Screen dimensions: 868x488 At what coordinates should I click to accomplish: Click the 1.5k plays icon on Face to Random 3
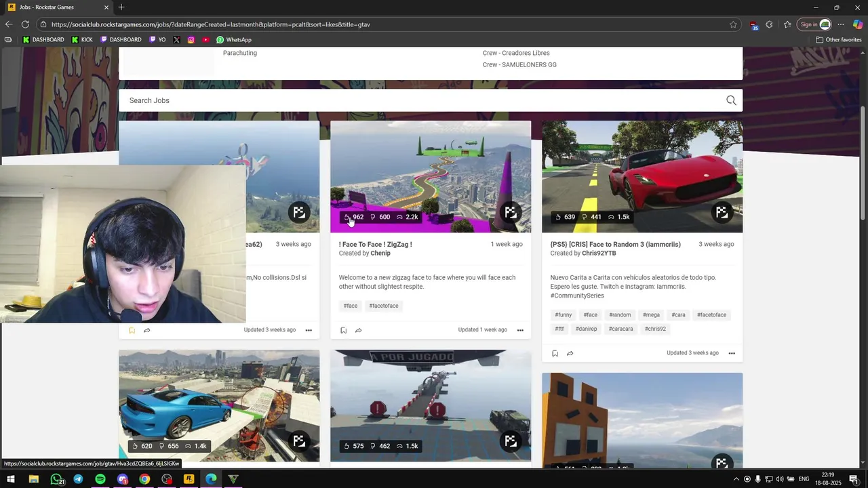[611, 217]
